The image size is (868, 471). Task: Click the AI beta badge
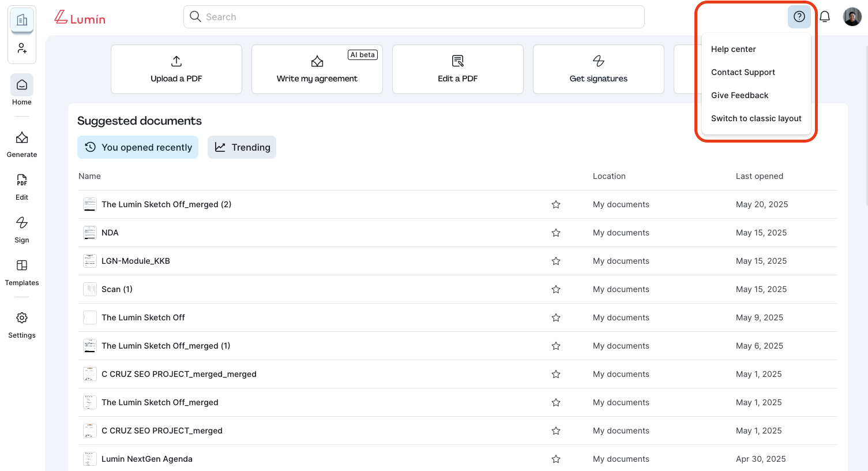point(363,55)
